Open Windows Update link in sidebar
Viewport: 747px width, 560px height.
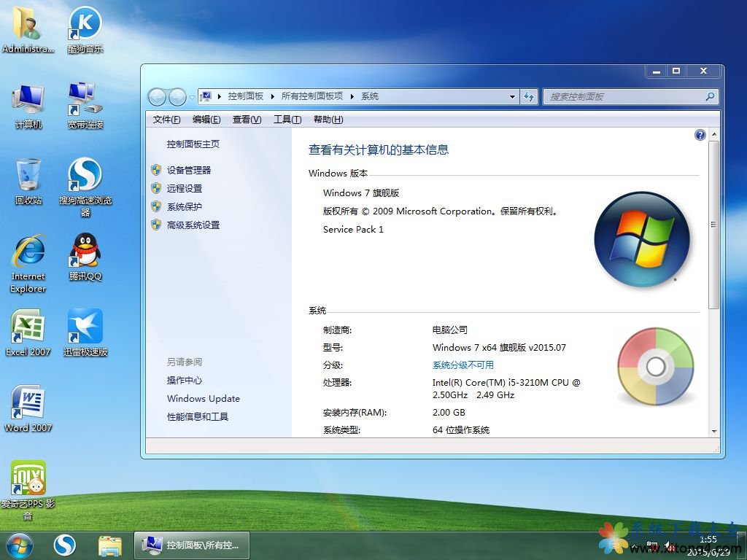point(204,399)
